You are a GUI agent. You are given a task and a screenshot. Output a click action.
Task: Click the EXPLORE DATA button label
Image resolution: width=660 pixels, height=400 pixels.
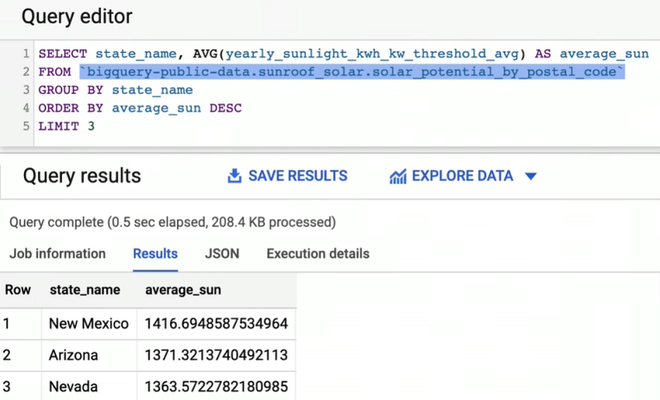tap(462, 176)
